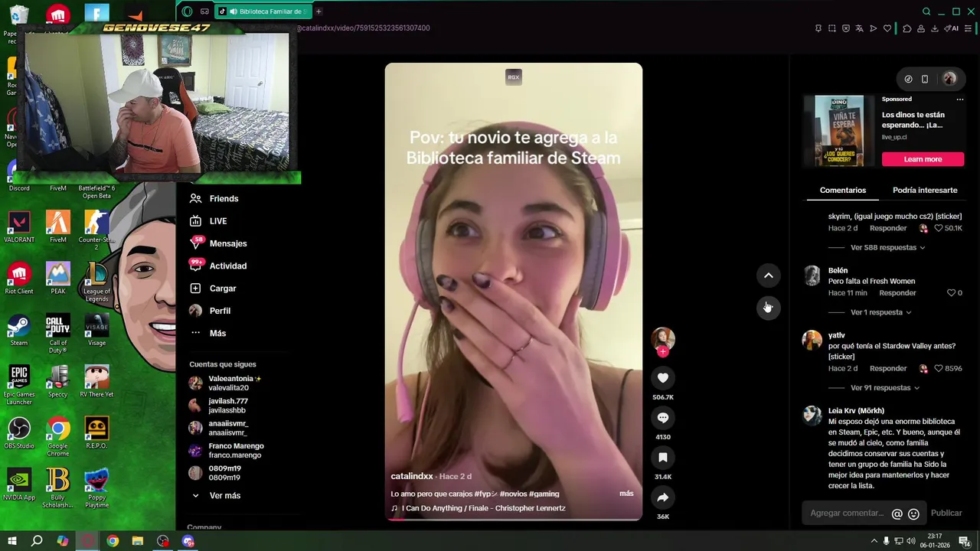
Task: Like the video with the heart icon
Action: click(663, 378)
